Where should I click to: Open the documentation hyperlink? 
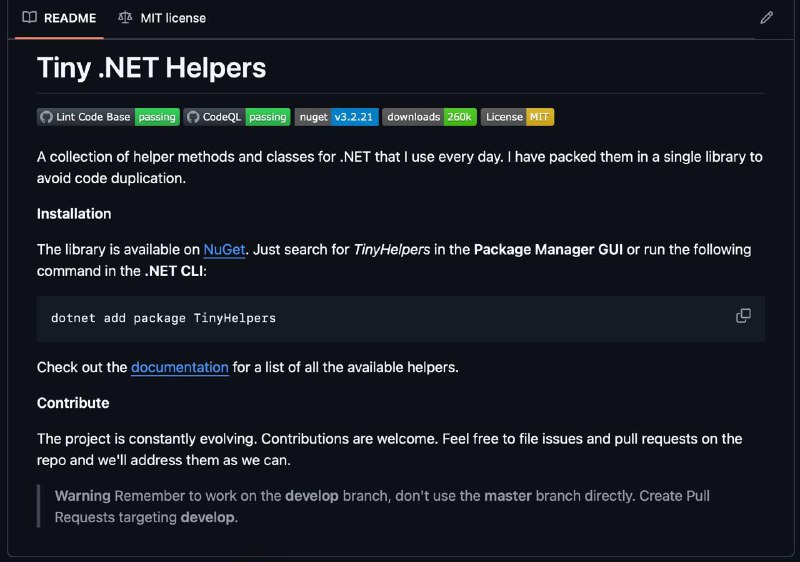[x=180, y=367]
